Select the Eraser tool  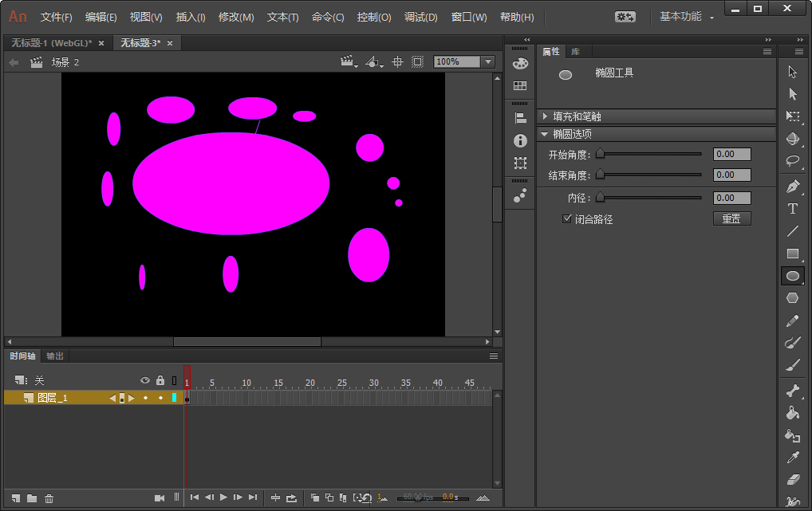793,480
